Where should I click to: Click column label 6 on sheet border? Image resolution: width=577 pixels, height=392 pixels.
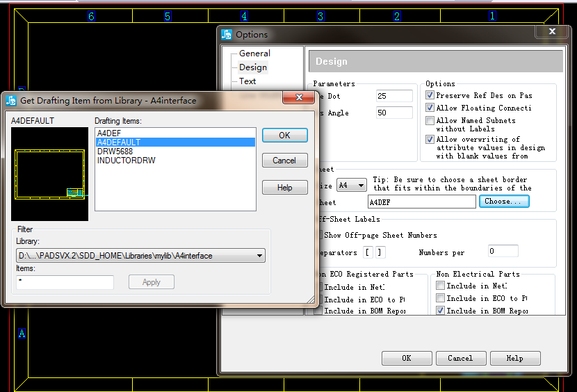pos(91,16)
